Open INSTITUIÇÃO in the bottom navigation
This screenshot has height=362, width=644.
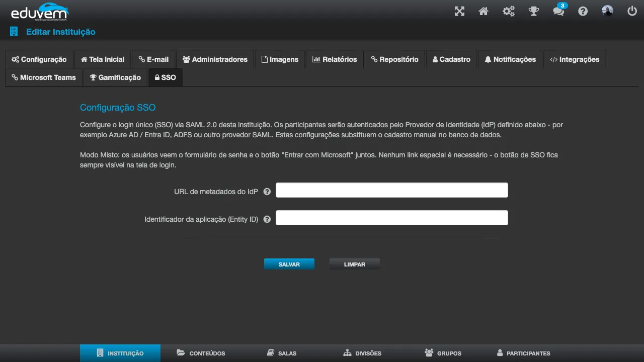pos(120,353)
